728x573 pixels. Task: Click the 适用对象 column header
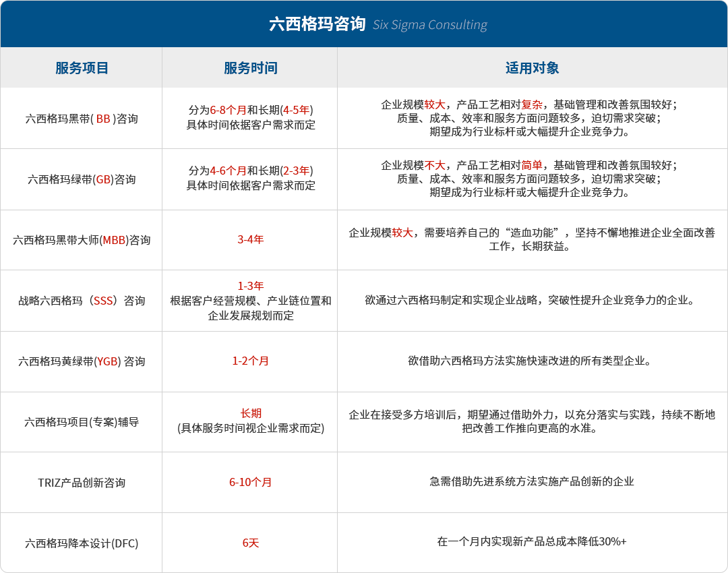532,68
